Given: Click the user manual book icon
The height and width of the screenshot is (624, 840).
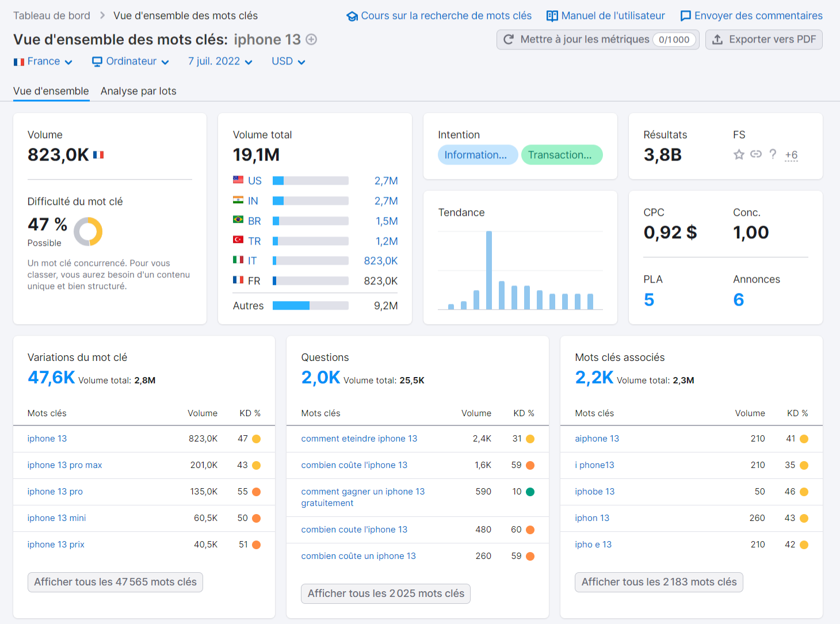Looking at the screenshot, I should click(552, 16).
